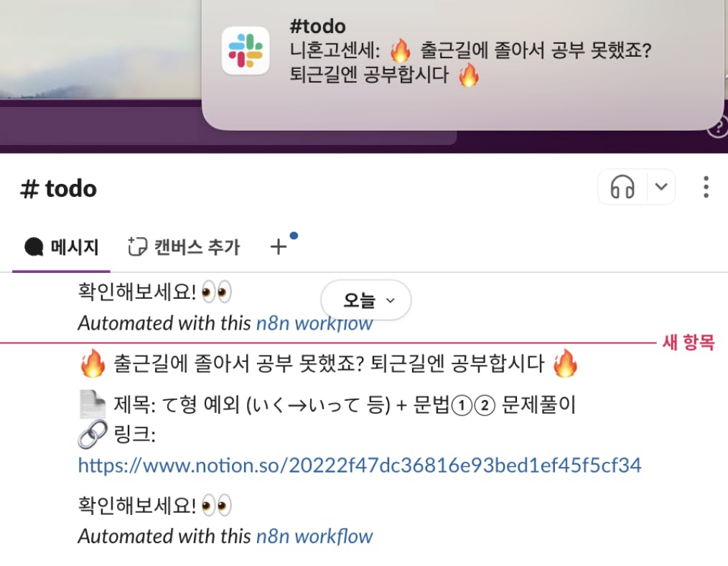
Task: Click the speech bubble message icon
Action: [x=34, y=247]
